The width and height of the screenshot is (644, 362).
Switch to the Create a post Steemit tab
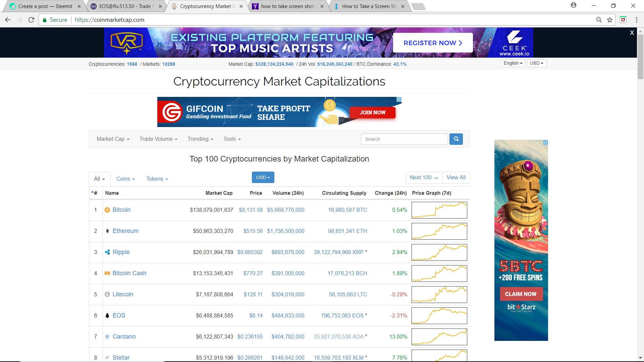45,6
